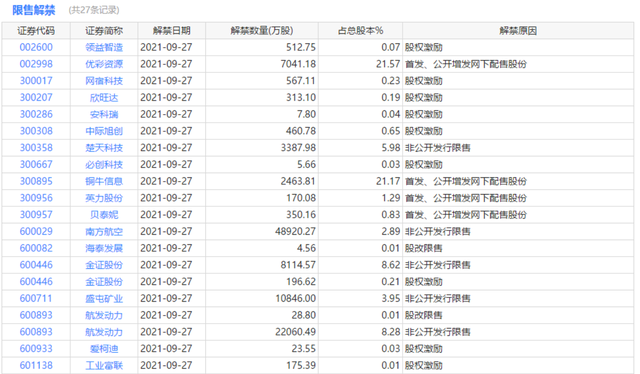Select stock code 300207
Viewport: 640px width, 374px height.
click(x=36, y=98)
